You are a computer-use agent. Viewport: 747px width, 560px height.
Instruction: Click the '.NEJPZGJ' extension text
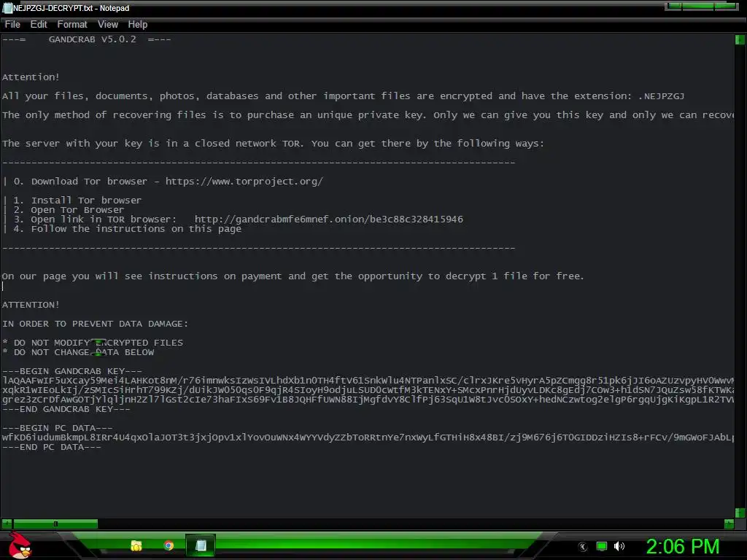pos(661,96)
